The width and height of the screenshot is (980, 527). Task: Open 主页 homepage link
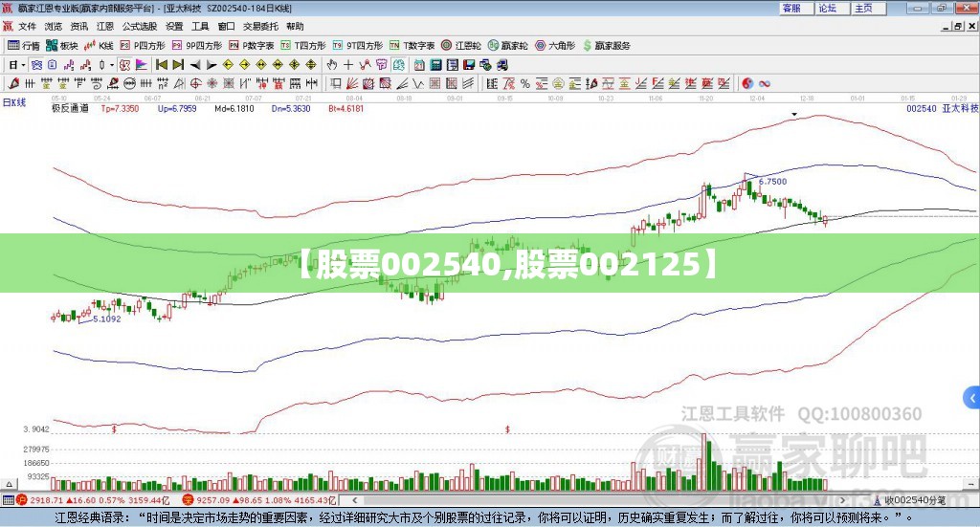click(x=869, y=8)
